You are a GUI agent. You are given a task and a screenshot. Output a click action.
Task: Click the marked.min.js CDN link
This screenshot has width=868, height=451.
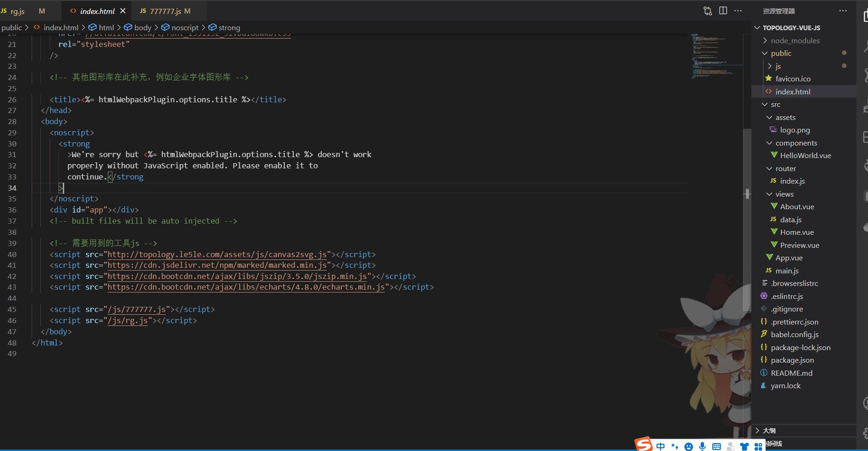click(x=217, y=265)
